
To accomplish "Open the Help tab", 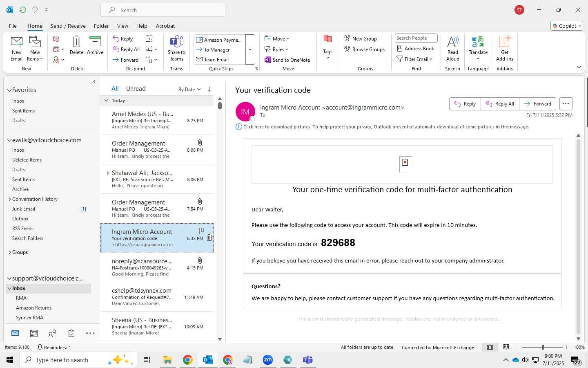I will coord(142,26).
